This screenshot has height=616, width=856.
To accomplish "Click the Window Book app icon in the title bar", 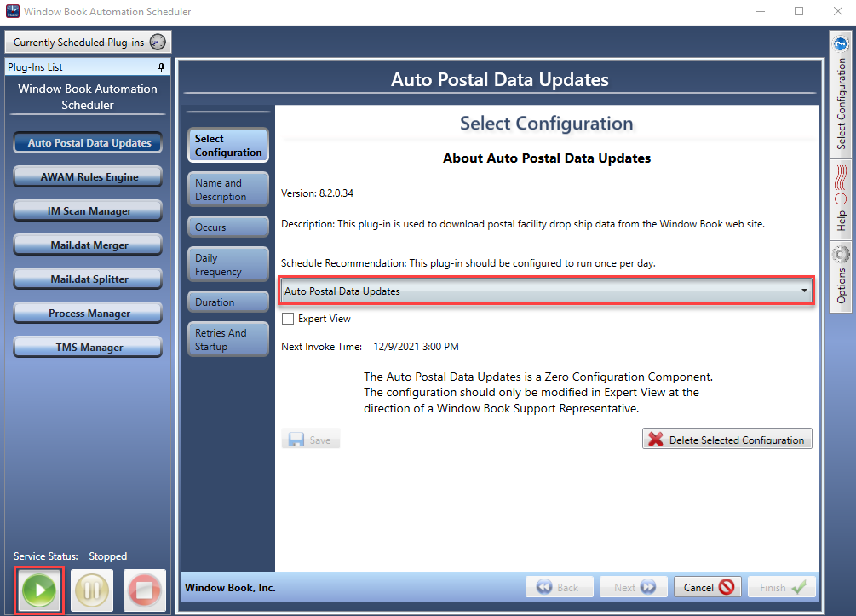I will pyautogui.click(x=12, y=11).
